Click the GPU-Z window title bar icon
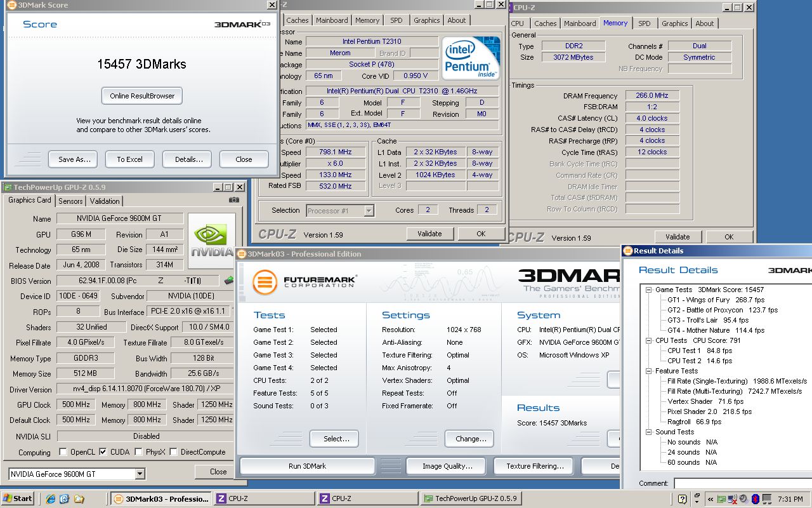Image resolution: width=812 pixels, height=508 pixels. [x=7, y=187]
